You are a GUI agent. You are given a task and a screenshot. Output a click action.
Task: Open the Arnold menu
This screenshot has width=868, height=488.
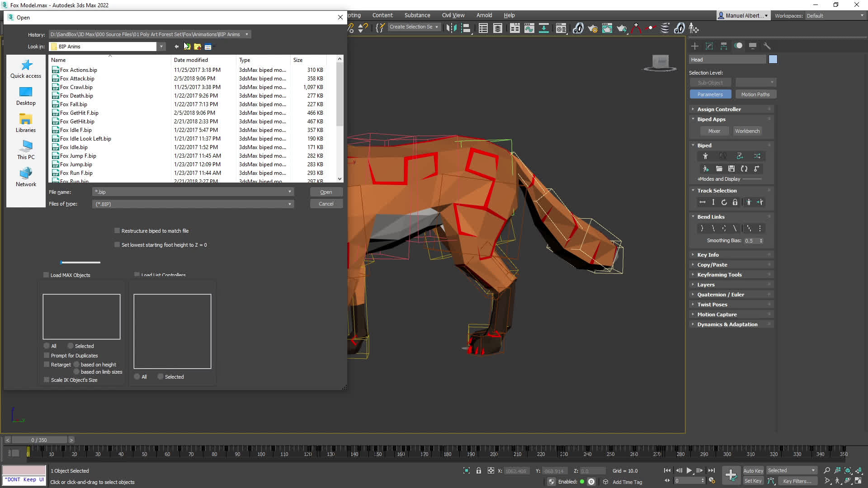pyautogui.click(x=484, y=15)
